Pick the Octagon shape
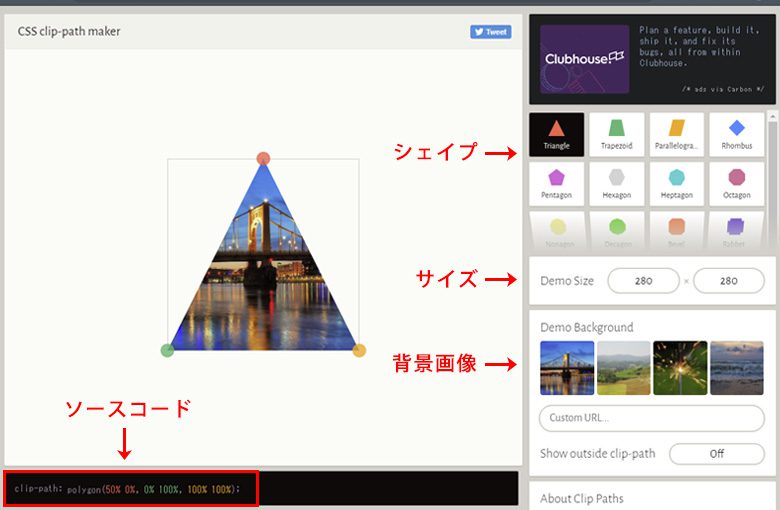Viewport: 780px width, 510px height. pos(737,184)
